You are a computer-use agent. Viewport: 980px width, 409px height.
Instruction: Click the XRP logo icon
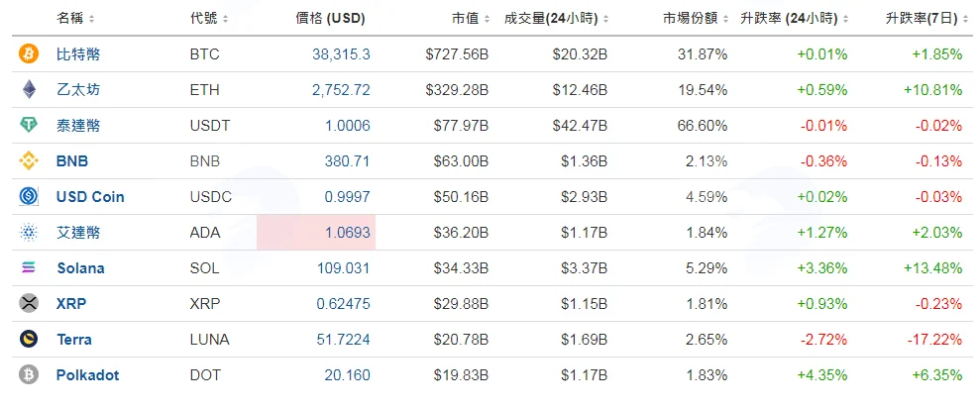29,303
